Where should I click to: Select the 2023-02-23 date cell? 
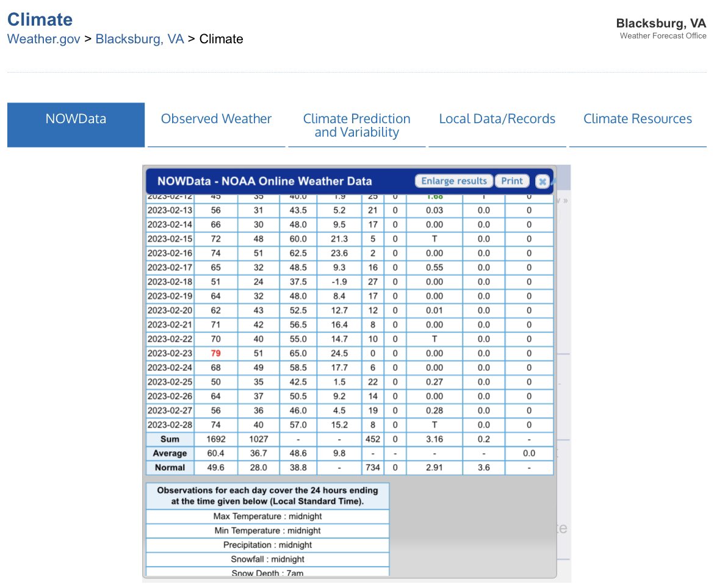coord(170,353)
